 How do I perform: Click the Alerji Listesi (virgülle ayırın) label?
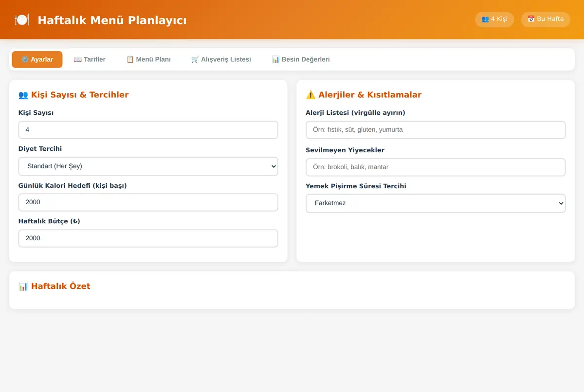point(356,113)
